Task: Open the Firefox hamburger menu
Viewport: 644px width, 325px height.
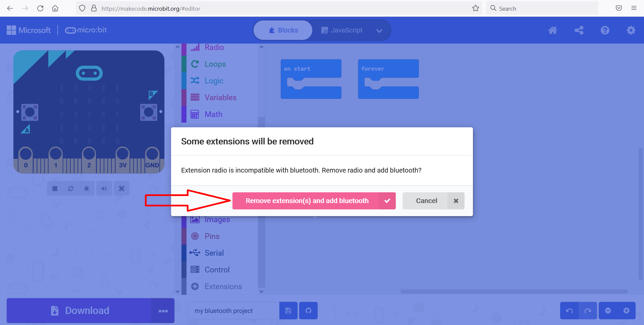Action: 634,8
